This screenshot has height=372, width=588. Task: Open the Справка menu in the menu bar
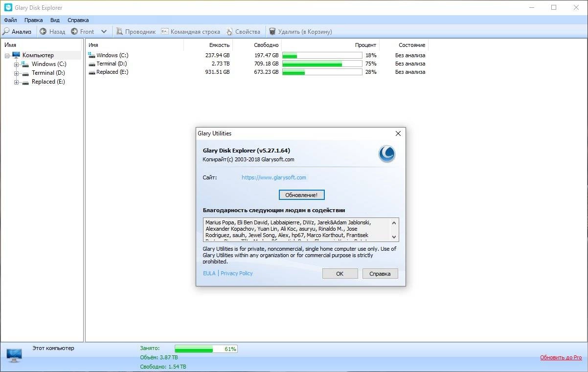coord(78,20)
